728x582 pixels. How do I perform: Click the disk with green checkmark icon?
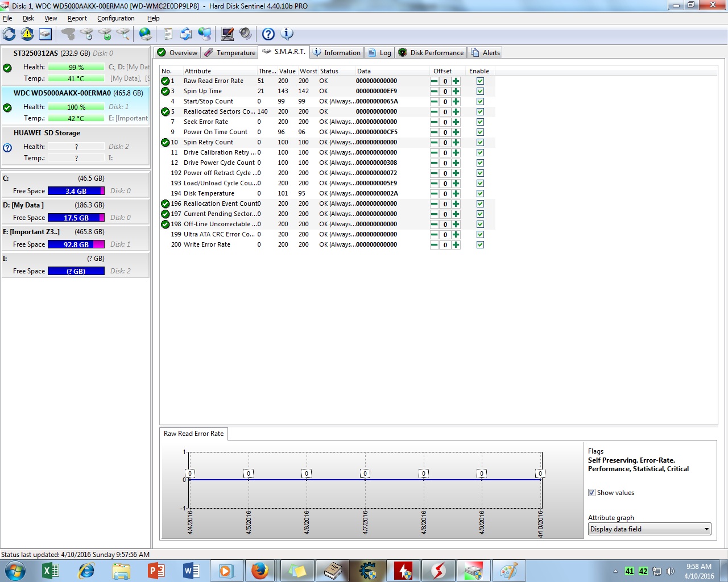coord(105,34)
